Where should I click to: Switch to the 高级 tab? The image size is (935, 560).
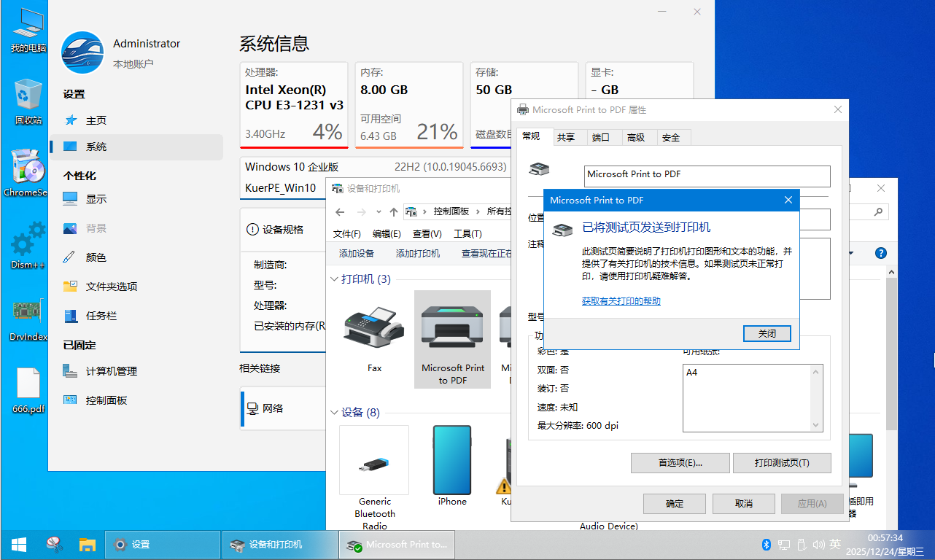tap(635, 137)
